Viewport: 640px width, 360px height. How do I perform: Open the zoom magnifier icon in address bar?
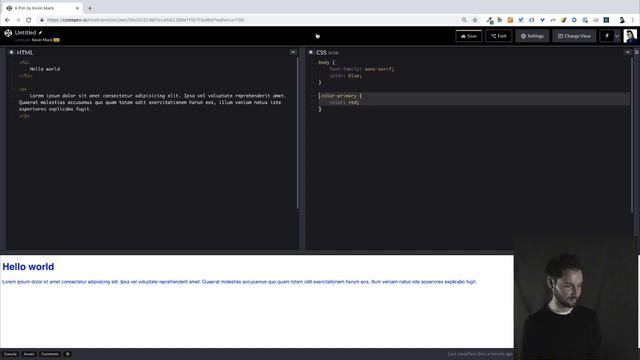pyautogui.click(x=464, y=20)
